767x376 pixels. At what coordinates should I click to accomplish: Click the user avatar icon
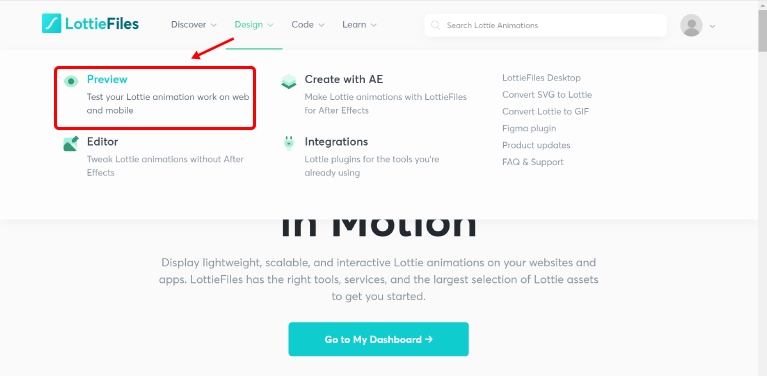point(691,25)
